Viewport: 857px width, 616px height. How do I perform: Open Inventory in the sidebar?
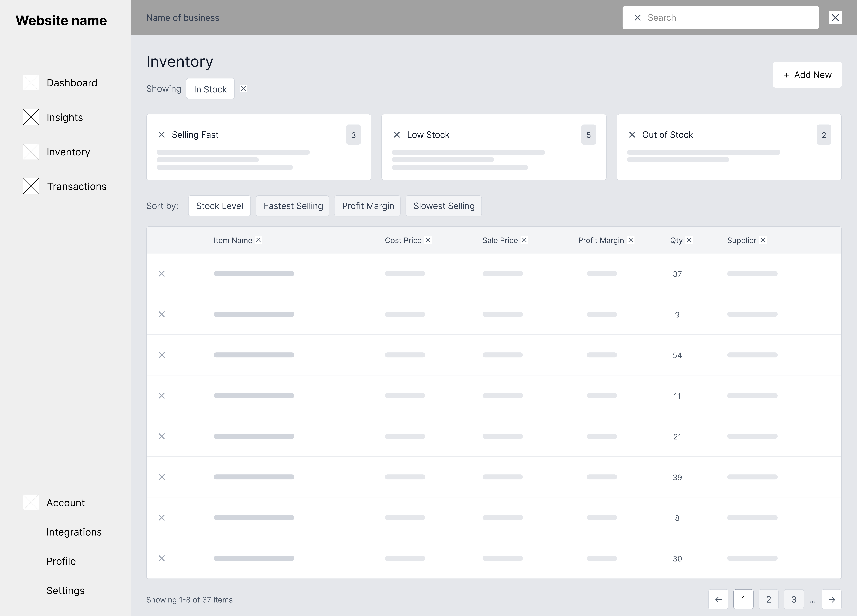click(68, 152)
